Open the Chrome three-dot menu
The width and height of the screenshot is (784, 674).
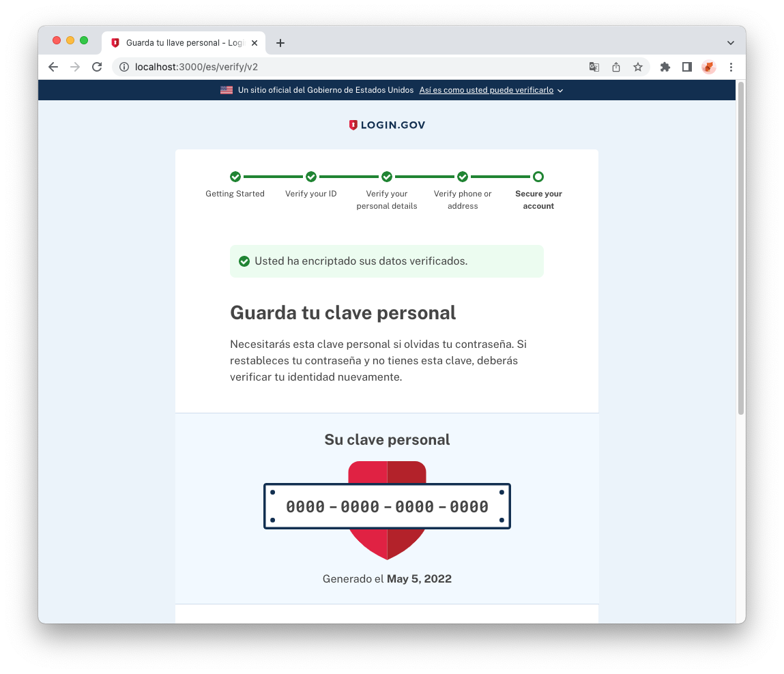pos(731,67)
